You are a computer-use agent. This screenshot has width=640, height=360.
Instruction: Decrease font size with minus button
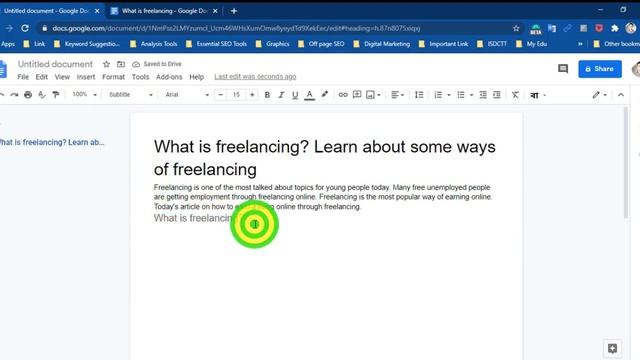point(220,95)
